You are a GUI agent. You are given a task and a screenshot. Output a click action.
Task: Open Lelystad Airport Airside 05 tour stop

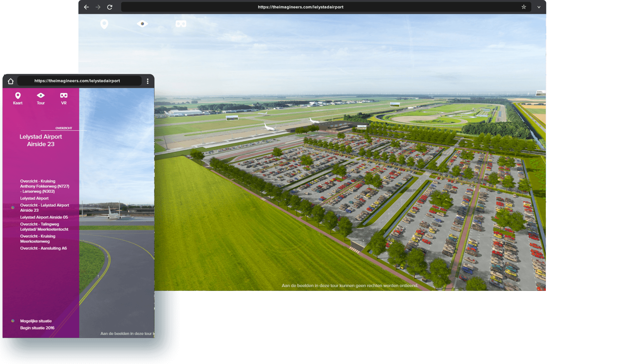click(x=44, y=217)
